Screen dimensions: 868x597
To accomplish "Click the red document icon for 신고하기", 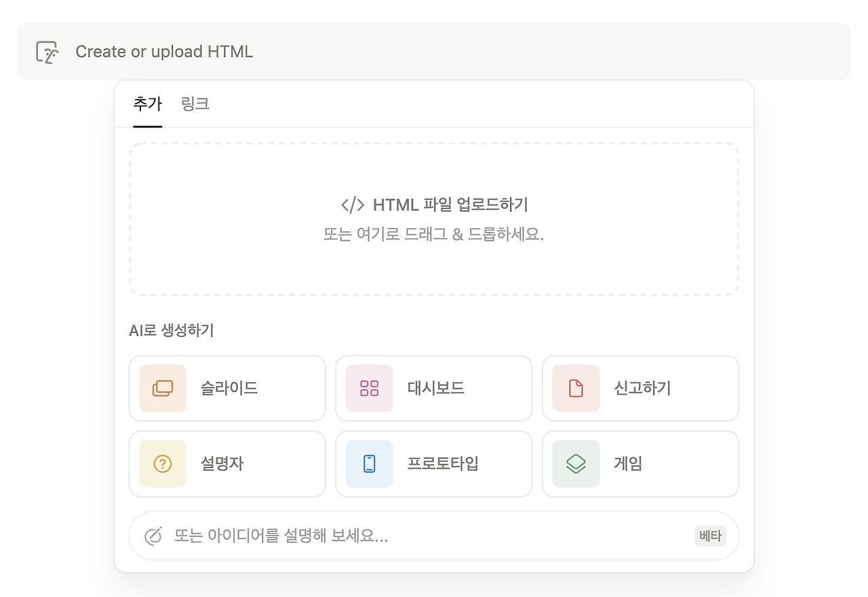I will pyautogui.click(x=576, y=388).
